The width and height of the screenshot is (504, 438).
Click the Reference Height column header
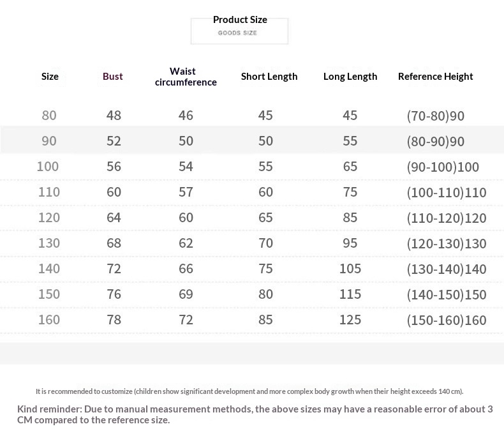pyautogui.click(x=436, y=77)
